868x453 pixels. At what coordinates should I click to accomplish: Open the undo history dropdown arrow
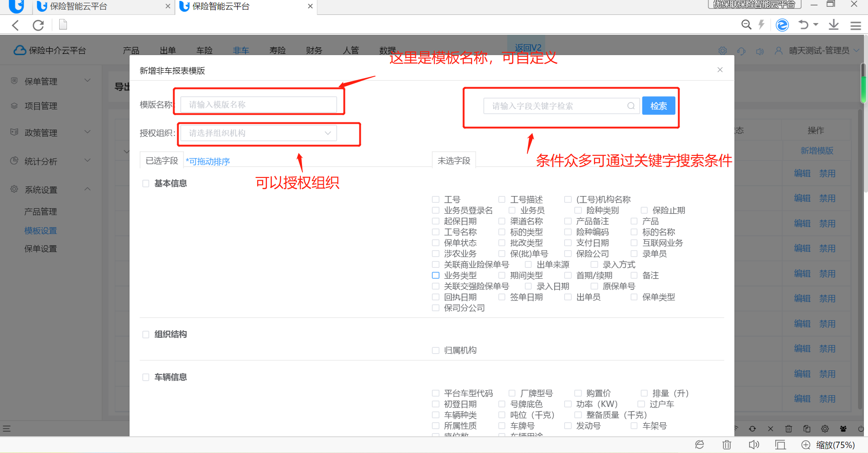(816, 24)
